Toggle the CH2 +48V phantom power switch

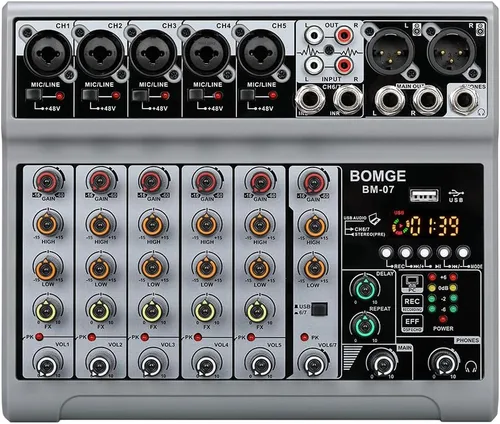pyautogui.click(x=90, y=96)
